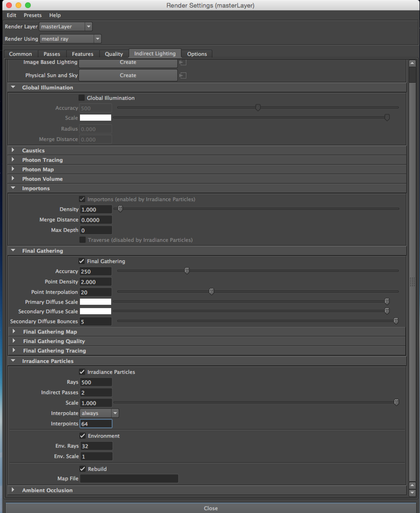This screenshot has width=420, height=513.
Task: Click the Env. Rays input field
Action: tap(96, 446)
